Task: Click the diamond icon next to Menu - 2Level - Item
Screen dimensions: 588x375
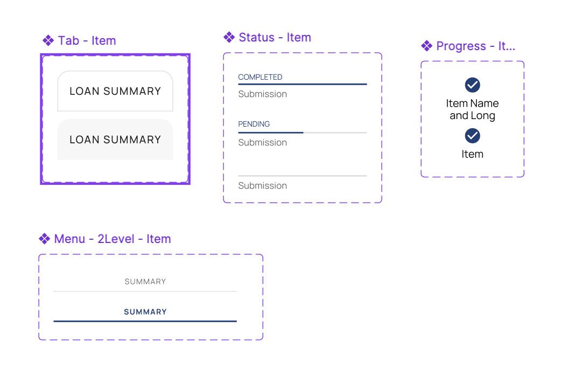Action: (45, 239)
